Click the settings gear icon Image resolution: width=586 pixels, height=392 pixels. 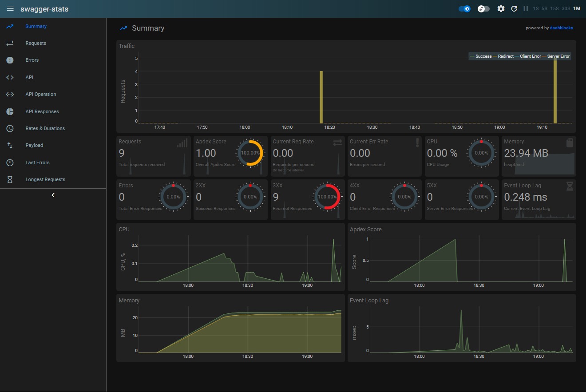click(x=501, y=9)
